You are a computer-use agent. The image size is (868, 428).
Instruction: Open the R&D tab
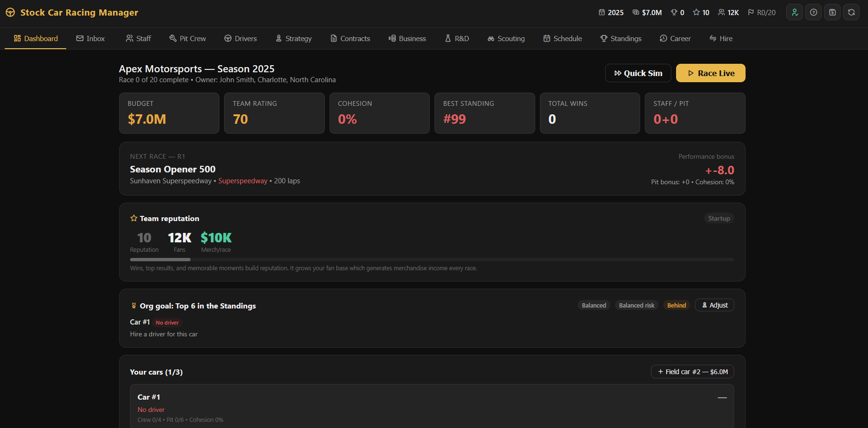click(x=457, y=39)
